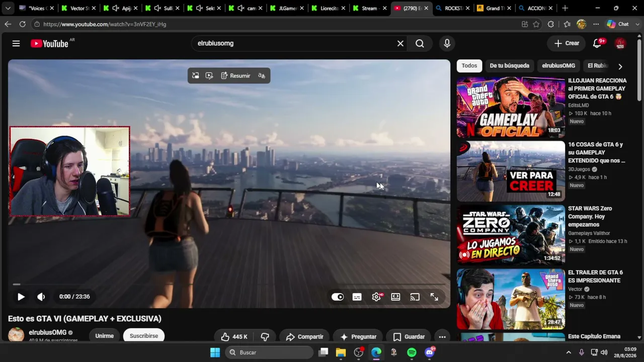644x362 pixels.
Task: Click the taskbar Buscar search box
Action: (270, 352)
